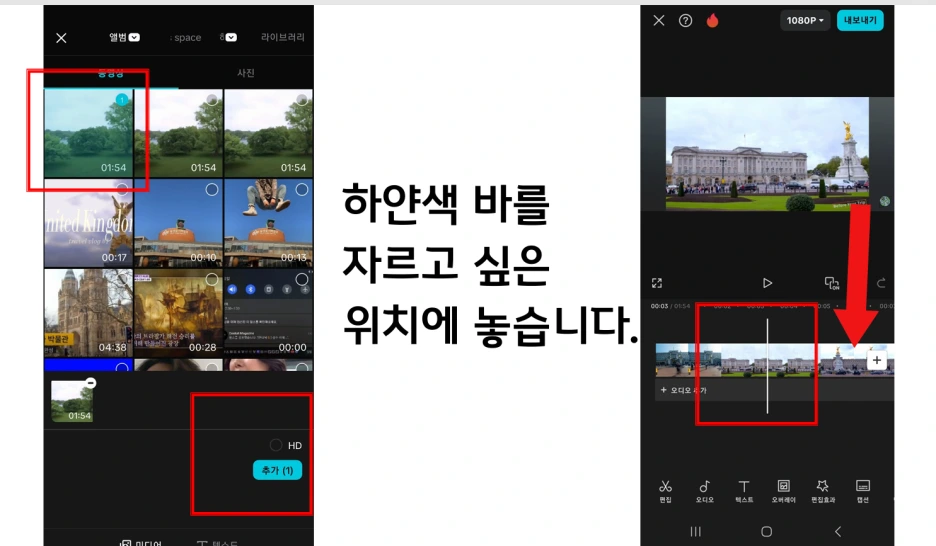Open the 오디오 music note tool
This screenshot has width=936, height=546.
click(704, 491)
